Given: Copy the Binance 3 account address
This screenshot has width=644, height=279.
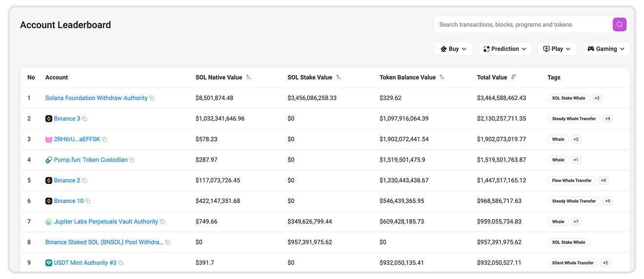Looking at the screenshot, I should pos(85,119).
